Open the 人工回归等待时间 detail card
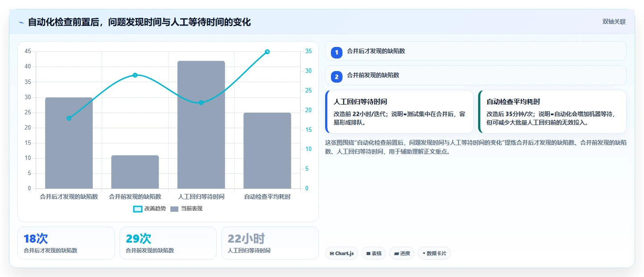The image size is (644, 277). (x=399, y=112)
